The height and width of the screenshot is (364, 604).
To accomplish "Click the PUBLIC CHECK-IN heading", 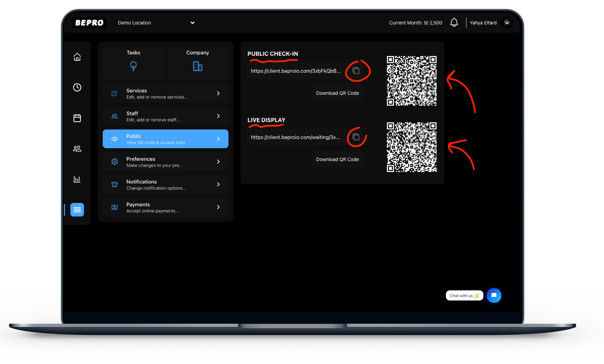I will (x=273, y=53).
